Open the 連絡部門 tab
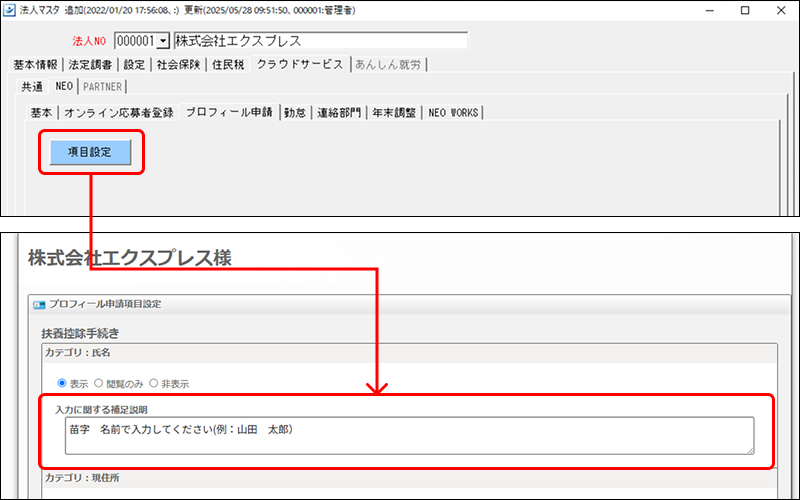The height and width of the screenshot is (500, 800). pos(339,112)
